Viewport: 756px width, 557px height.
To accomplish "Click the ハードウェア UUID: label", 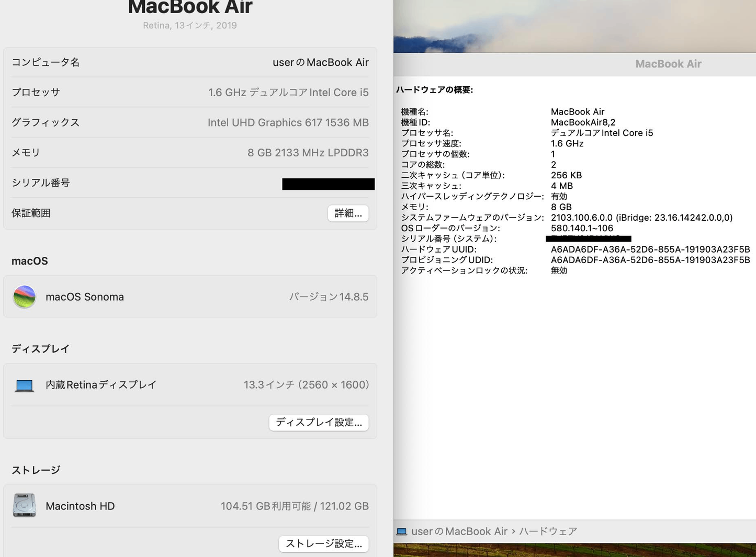I will pos(438,249).
